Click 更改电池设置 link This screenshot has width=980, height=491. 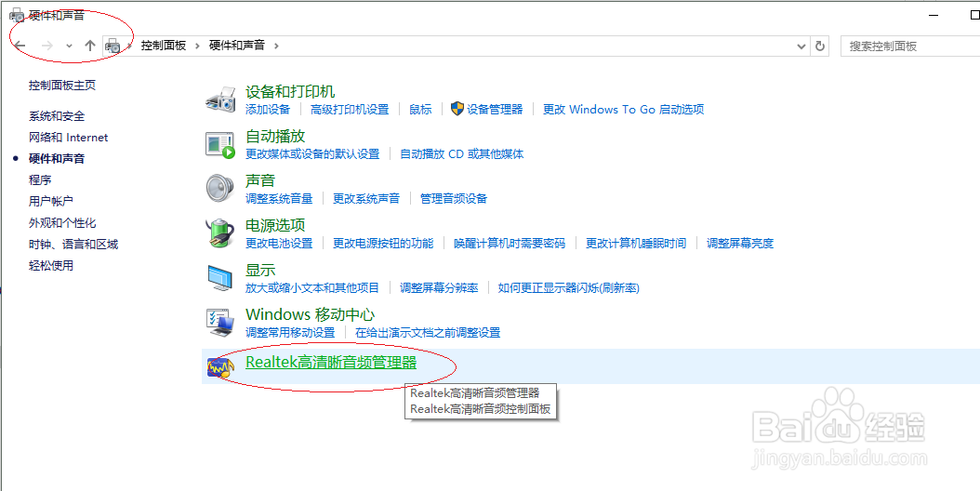tap(279, 244)
